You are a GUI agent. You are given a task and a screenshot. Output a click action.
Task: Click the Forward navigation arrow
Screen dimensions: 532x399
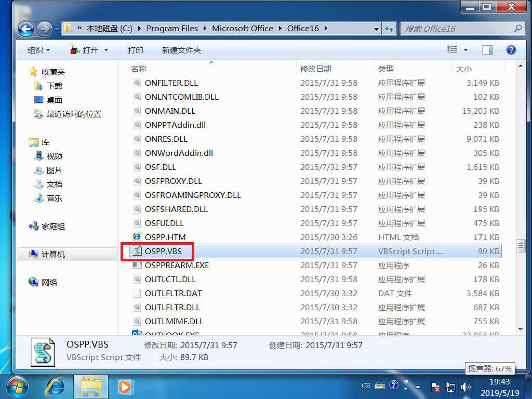(45, 29)
